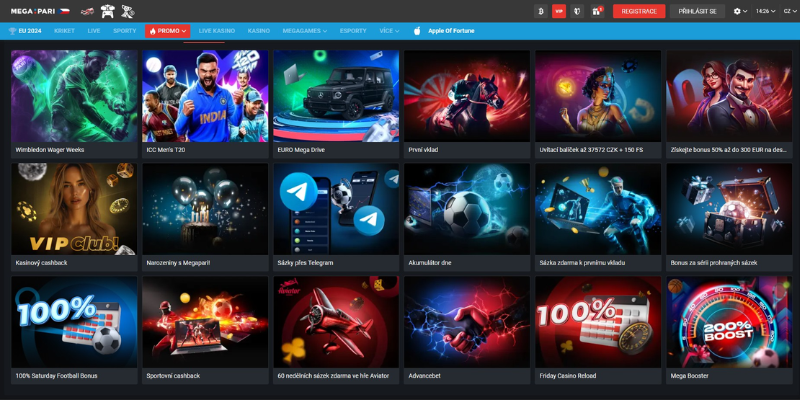Open Sázka zdarma k prvnímu vkladu promo
Screen dimensions: 800x400
[x=598, y=217]
